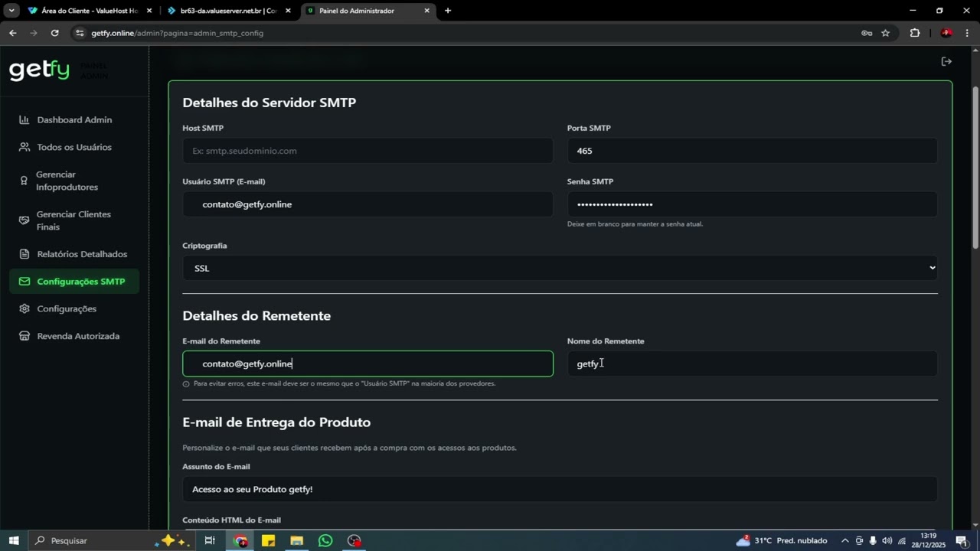Click the Windows Start button

(14, 540)
